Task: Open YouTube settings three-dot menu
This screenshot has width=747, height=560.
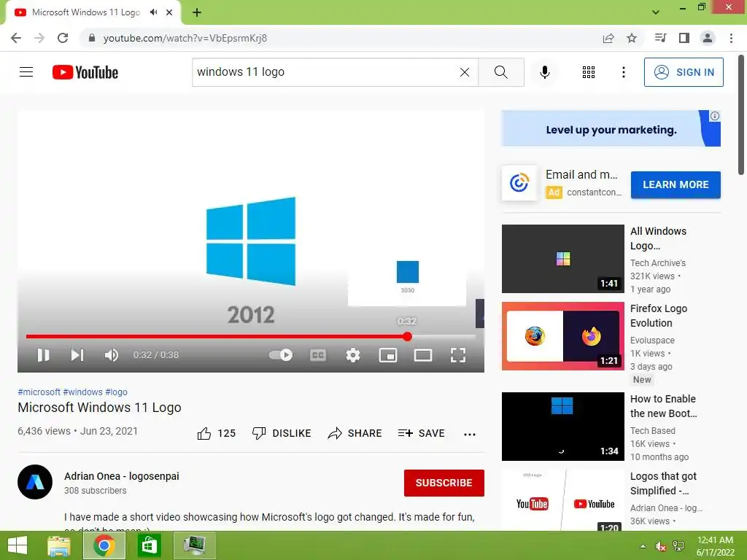Action: tap(623, 72)
